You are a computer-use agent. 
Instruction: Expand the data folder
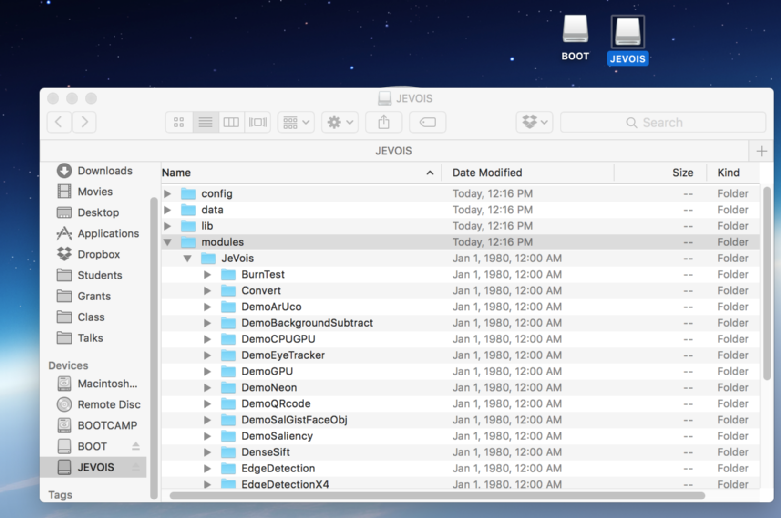point(168,210)
